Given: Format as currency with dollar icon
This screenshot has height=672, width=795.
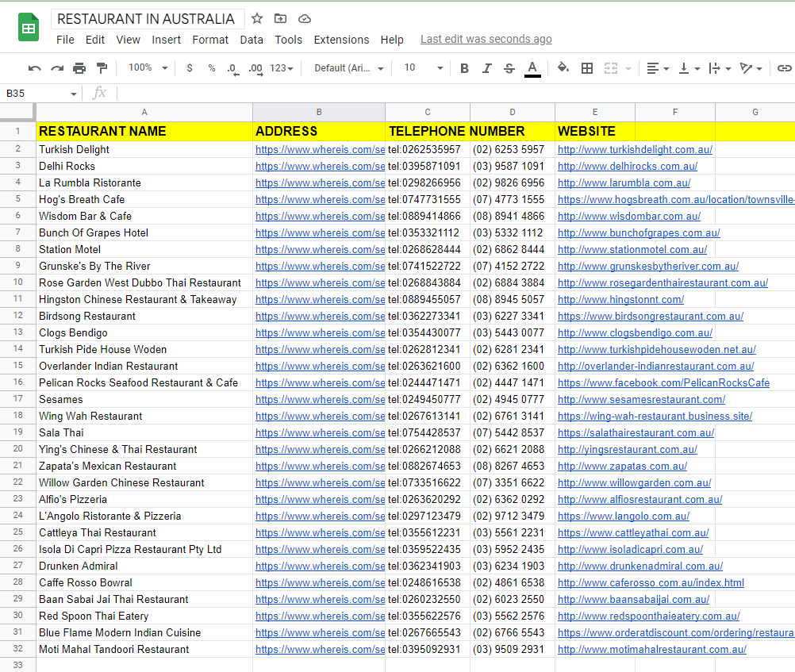Looking at the screenshot, I should coord(190,68).
